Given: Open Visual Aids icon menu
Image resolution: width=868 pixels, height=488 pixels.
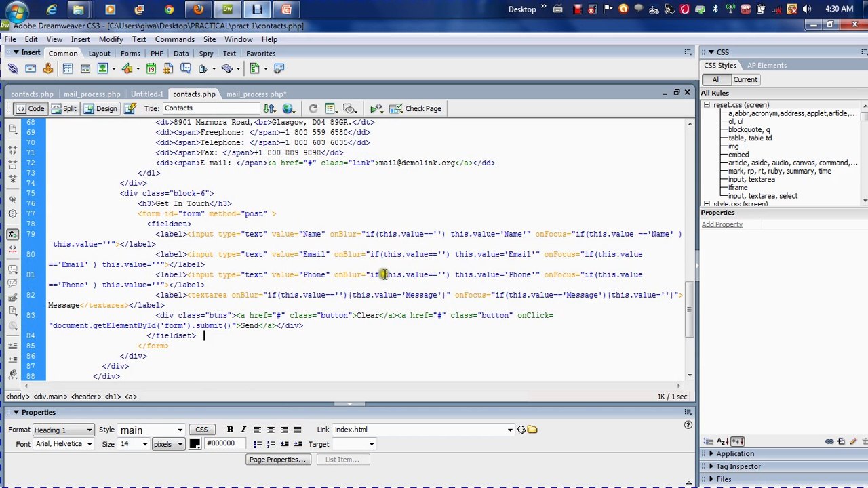Looking at the screenshot, I should point(350,108).
